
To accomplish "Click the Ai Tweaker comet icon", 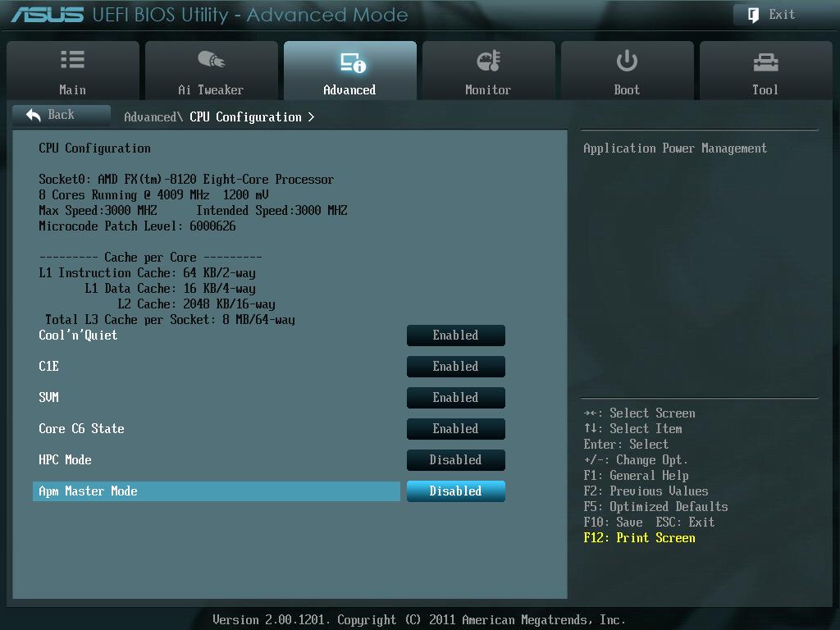I will point(211,59).
